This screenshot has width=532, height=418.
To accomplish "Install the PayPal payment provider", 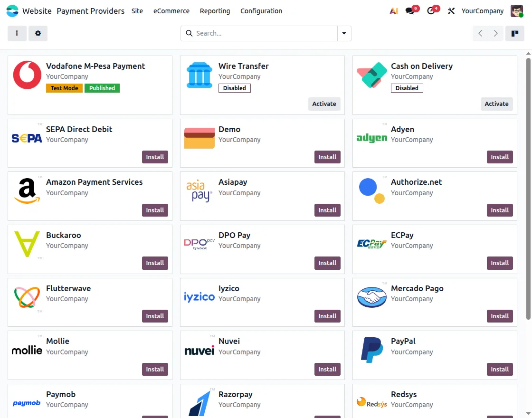I will coord(499,369).
